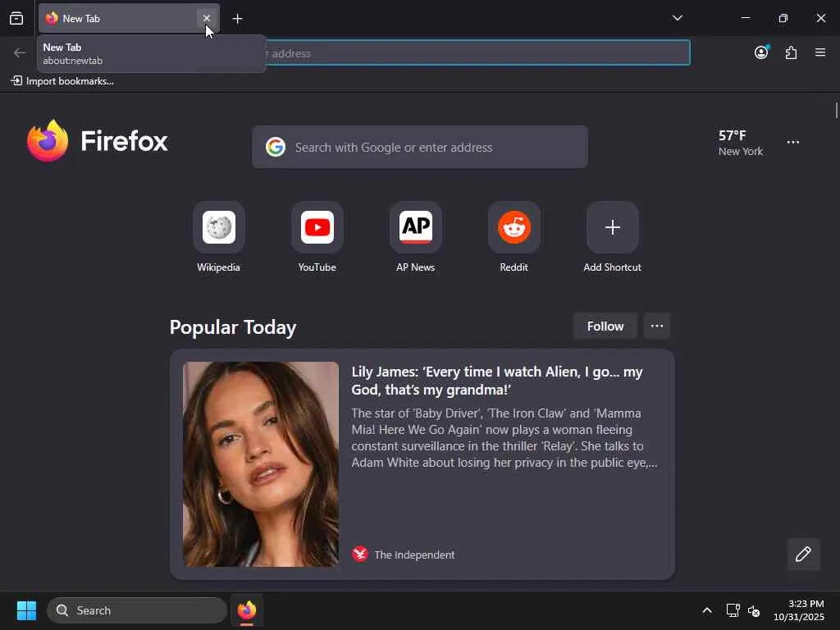The width and height of the screenshot is (840, 630).
Task: Open the Extensions puzzle icon
Action: point(791,52)
